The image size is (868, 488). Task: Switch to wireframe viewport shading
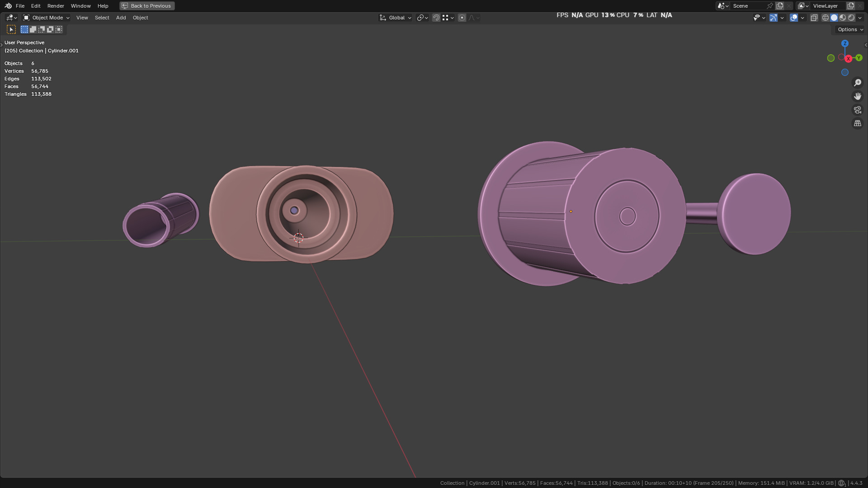click(826, 18)
